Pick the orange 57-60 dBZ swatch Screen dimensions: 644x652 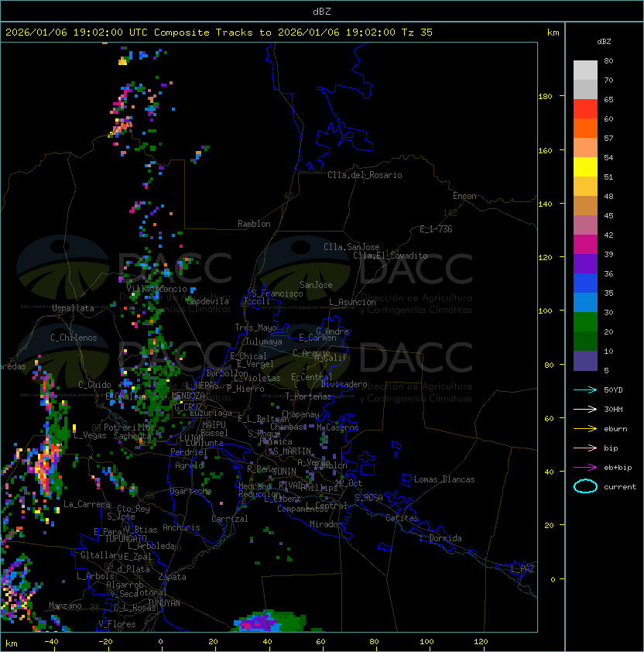coord(585,128)
